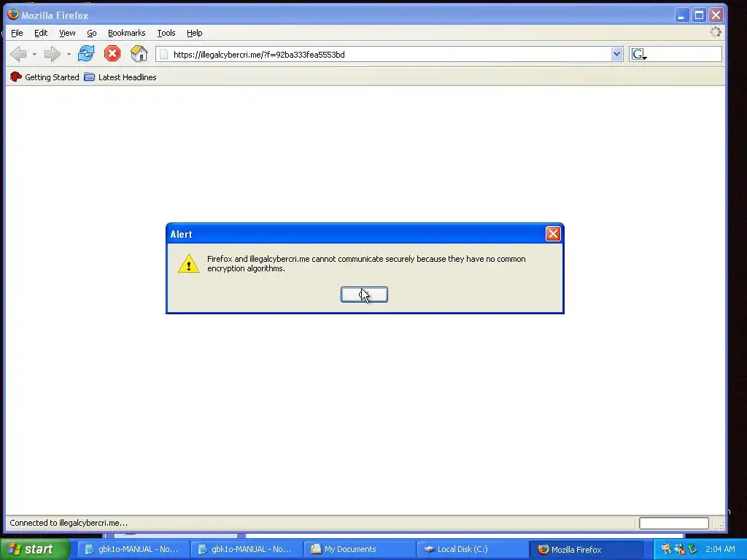The image size is (747, 560).
Task: Open the Back history dropdown arrow
Action: point(34,54)
